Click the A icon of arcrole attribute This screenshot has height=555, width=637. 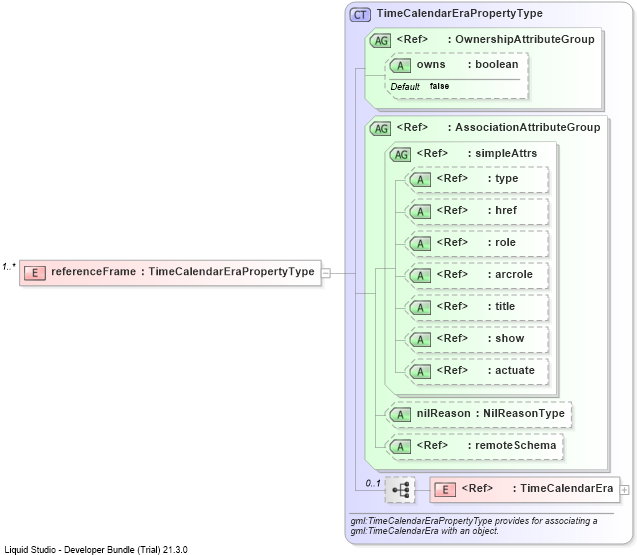(x=420, y=276)
